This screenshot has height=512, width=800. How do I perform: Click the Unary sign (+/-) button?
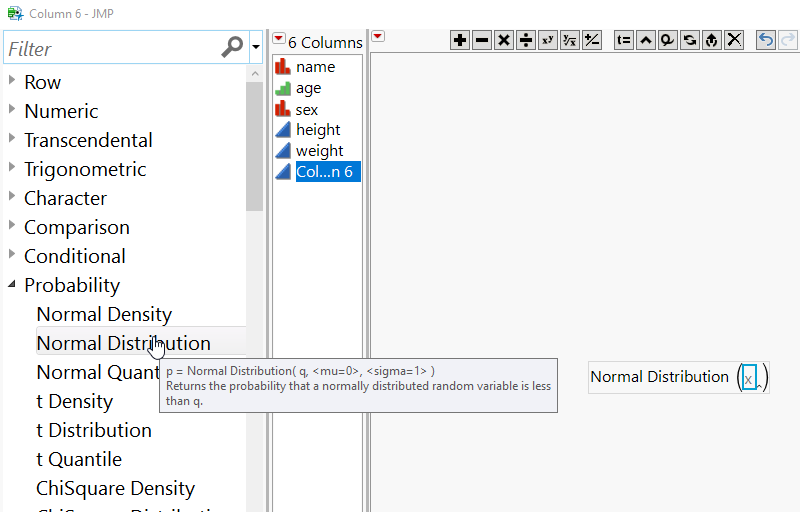[592, 40]
